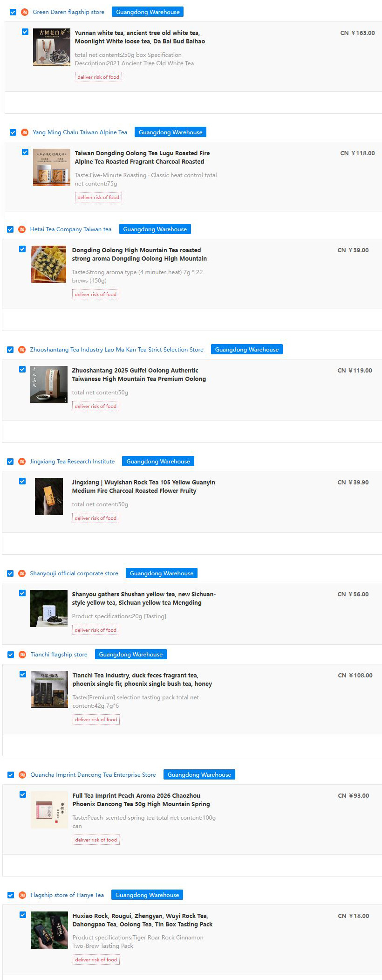
Task: Uncheck the Hetai Tea Company store checkbox
Action: [10, 229]
